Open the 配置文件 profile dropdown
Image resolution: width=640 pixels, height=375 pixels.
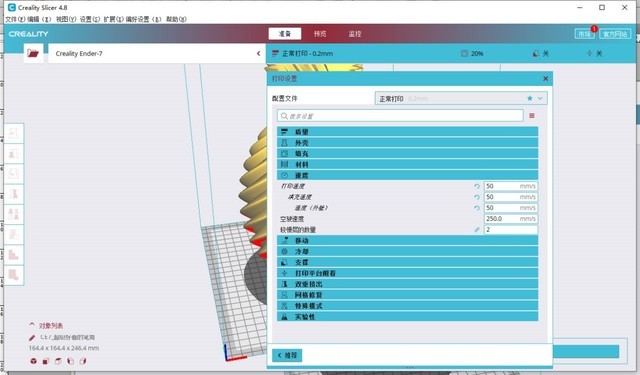pos(461,98)
